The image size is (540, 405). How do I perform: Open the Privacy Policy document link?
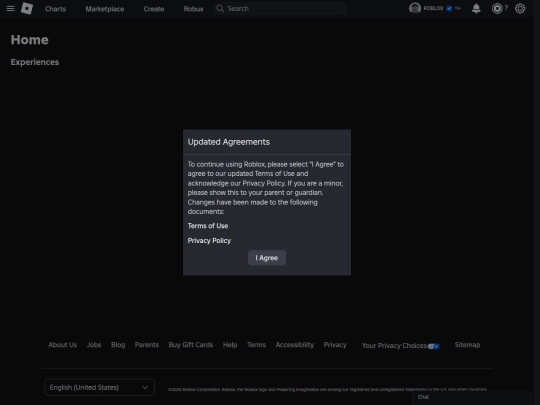click(209, 240)
